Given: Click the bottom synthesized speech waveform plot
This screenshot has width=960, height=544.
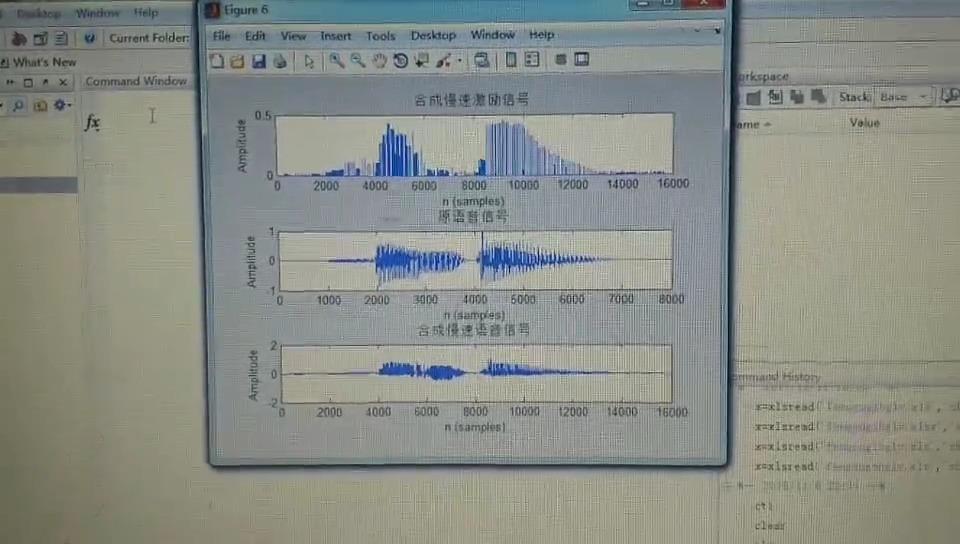Looking at the screenshot, I should click(x=476, y=373).
